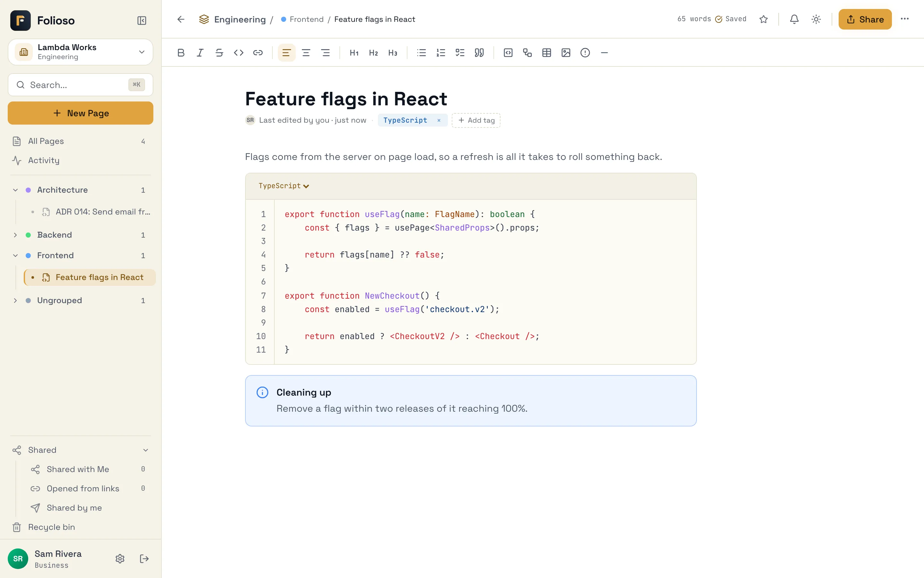Image resolution: width=924 pixels, height=578 pixels.
Task: Toggle left text alignment
Action: [287, 53]
